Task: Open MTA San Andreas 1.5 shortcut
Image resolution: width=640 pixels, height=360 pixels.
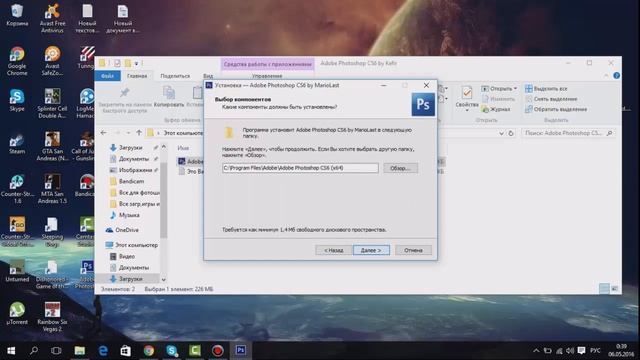Action: (x=52, y=189)
